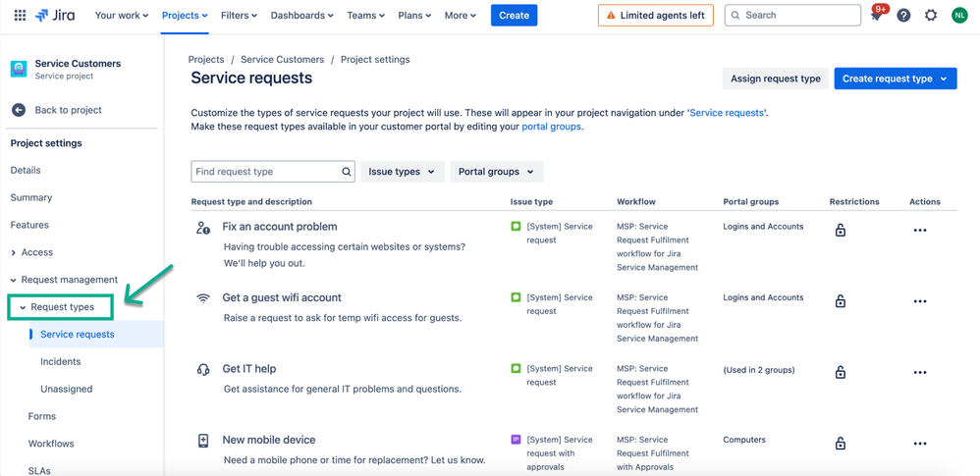This screenshot has width=980, height=476.
Task: Open the More dropdown menu
Action: point(461,16)
